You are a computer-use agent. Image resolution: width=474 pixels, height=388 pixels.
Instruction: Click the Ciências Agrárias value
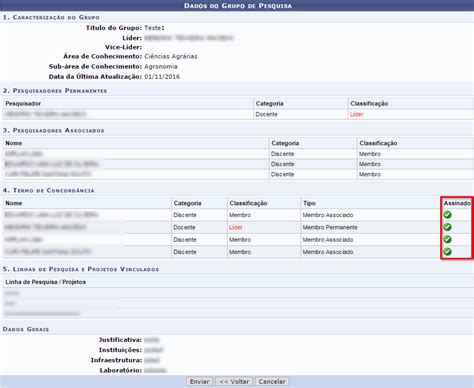point(171,56)
